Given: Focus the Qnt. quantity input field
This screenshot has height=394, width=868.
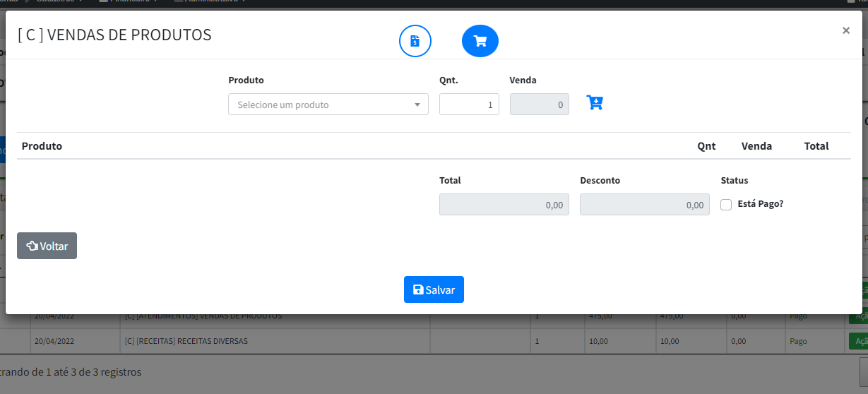Looking at the screenshot, I should [x=469, y=105].
